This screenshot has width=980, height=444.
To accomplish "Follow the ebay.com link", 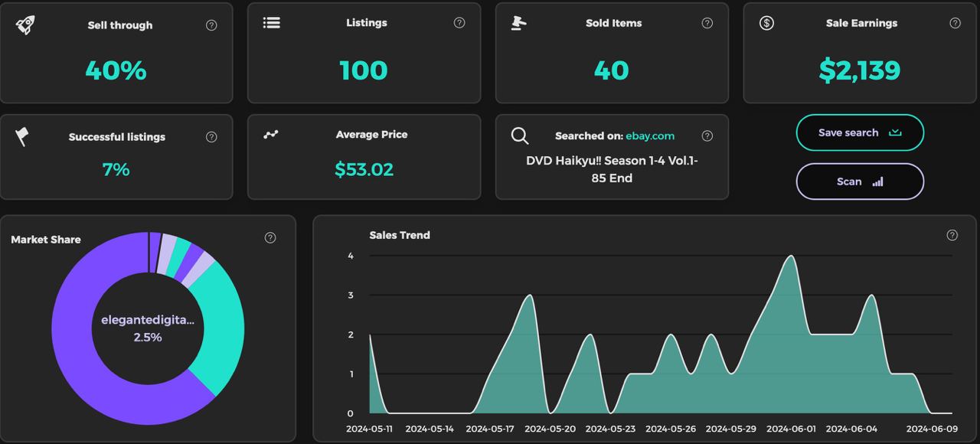I will 650,136.
